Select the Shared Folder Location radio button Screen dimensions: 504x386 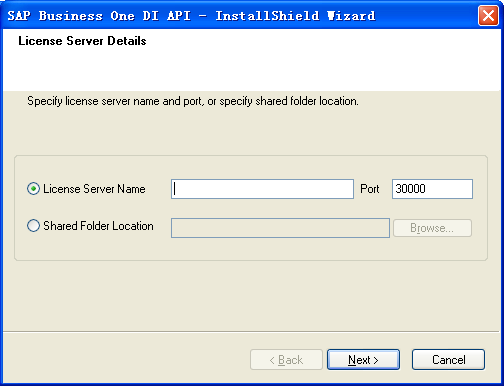coord(33,226)
